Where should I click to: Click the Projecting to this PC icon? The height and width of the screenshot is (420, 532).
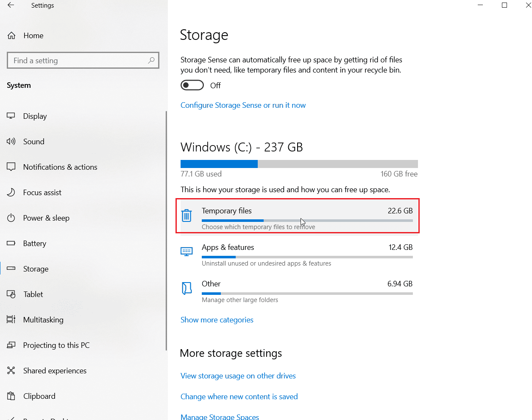pyautogui.click(x=11, y=345)
